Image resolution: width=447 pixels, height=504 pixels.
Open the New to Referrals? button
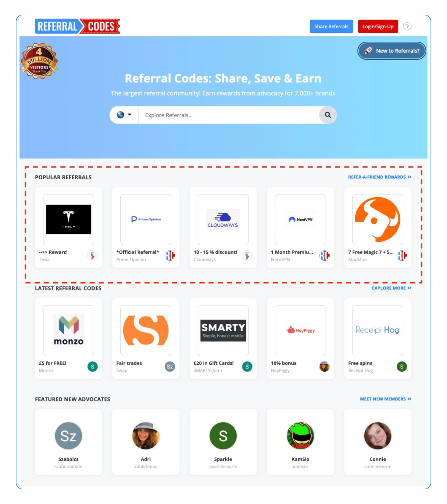coord(392,51)
